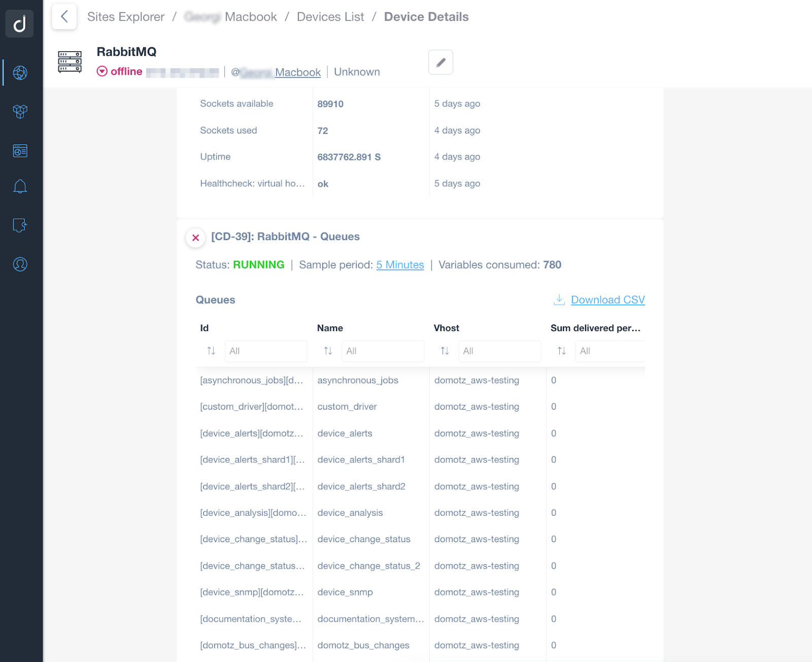Image resolution: width=812 pixels, height=662 pixels.
Task: Click the Sockets available value 89910
Action: pyautogui.click(x=330, y=104)
